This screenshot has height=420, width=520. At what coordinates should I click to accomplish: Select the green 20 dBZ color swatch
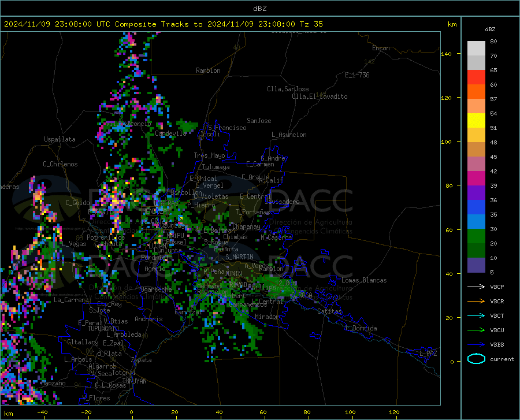tap(476, 236)
